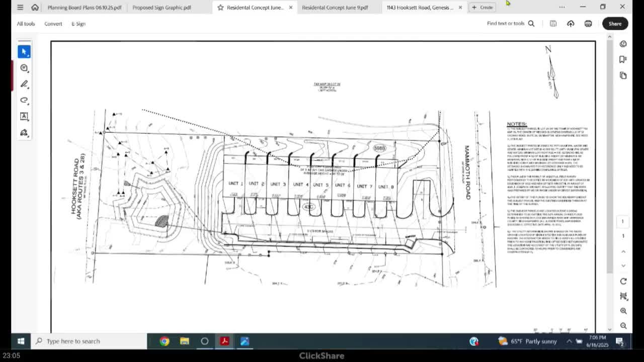The image size is (644, 362).
Task: Open the Windows notification center
Action: click(x=620, y=341)
